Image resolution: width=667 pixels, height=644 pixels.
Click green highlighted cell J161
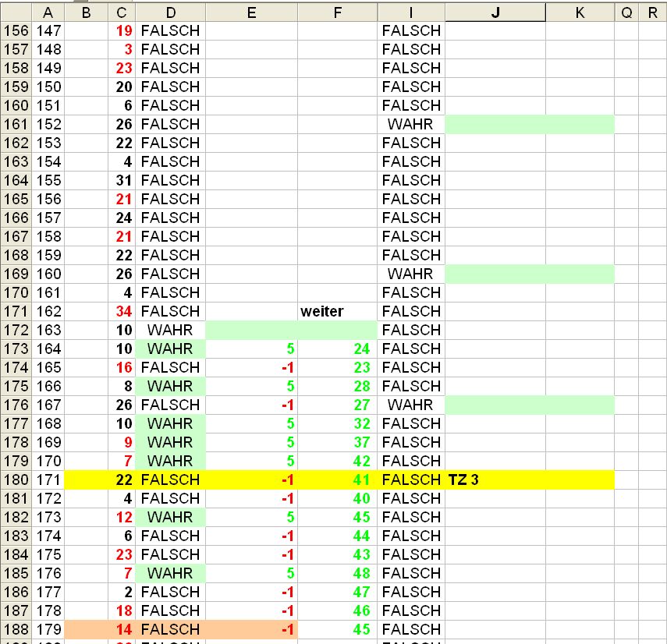[x=495, y=124]
